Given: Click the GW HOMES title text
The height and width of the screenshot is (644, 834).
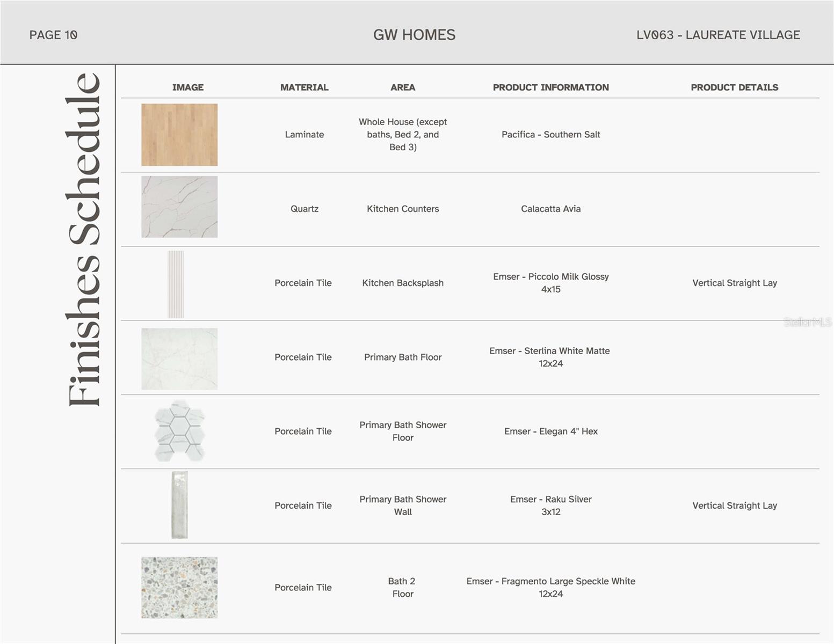Looking at the screenshot, I should coord(414,35).
